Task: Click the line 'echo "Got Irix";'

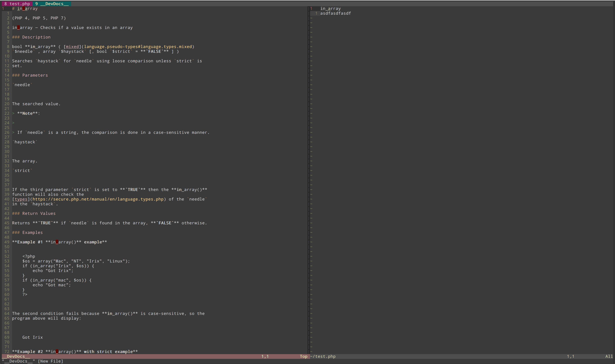Action: pos(53,271)
